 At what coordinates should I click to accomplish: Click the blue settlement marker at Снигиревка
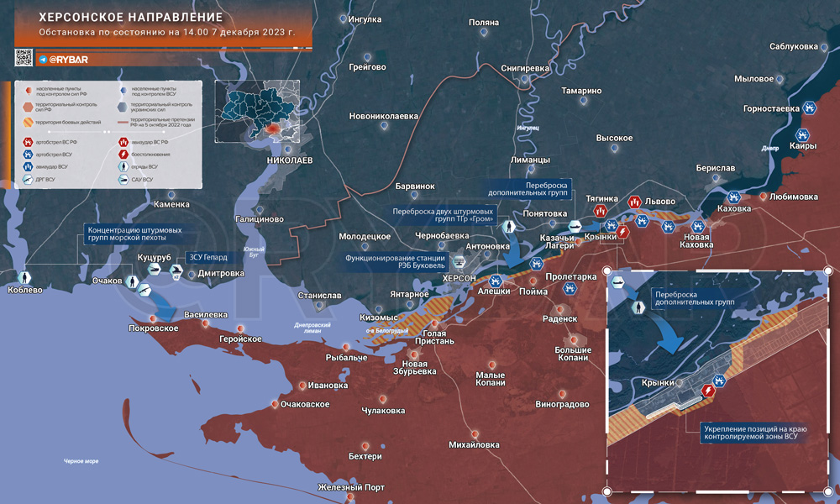pos(525,79)
